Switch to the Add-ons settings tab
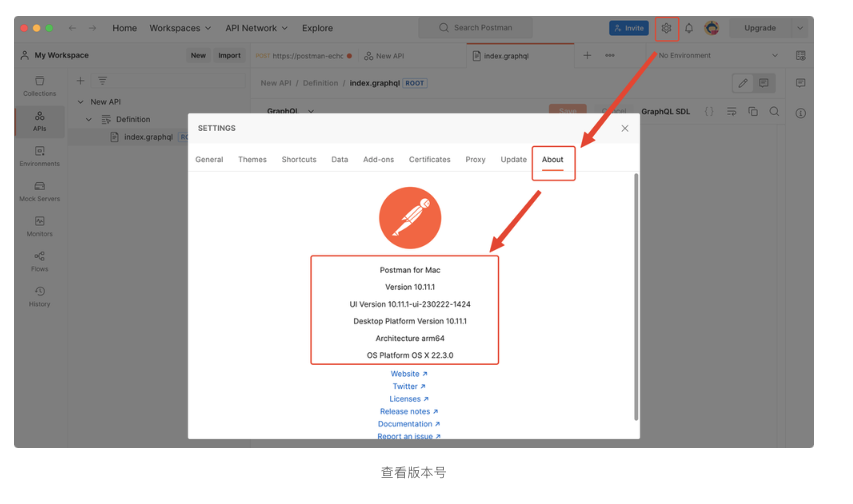This screenshot has height=504, width=853. click(378, 159)
